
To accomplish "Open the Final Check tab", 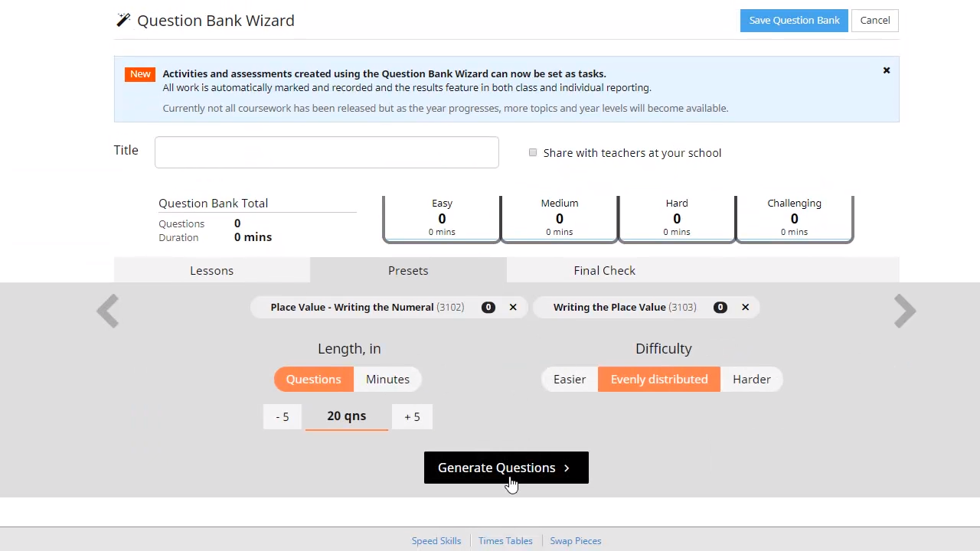I will pyautogui.click(x=604, y=270).
